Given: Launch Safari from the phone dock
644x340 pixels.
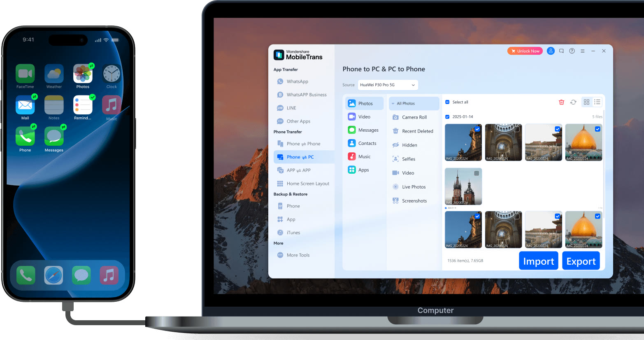Looking at the screenshot, I should pyautogui.click(x=53, y=275).
